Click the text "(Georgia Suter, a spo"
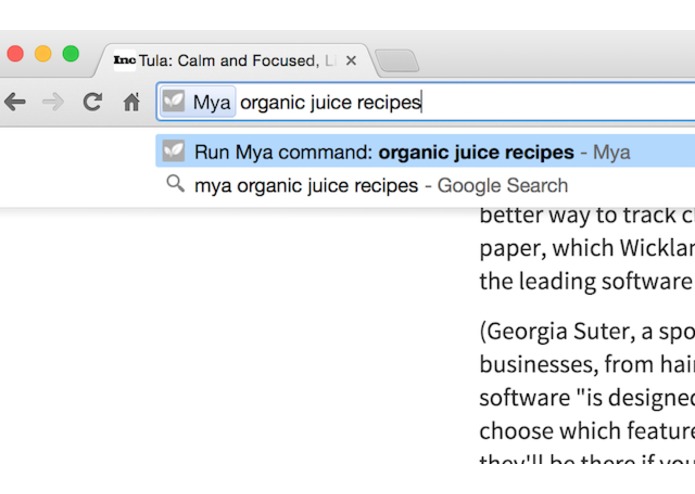The height and width of the screenshot is (494, 695). click(587, 332)
